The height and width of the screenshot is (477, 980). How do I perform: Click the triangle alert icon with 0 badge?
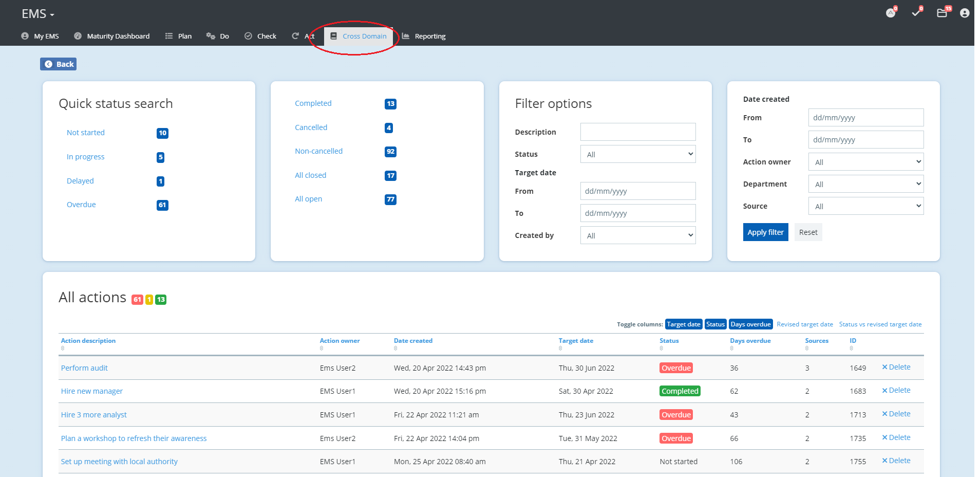pos(891,13)
